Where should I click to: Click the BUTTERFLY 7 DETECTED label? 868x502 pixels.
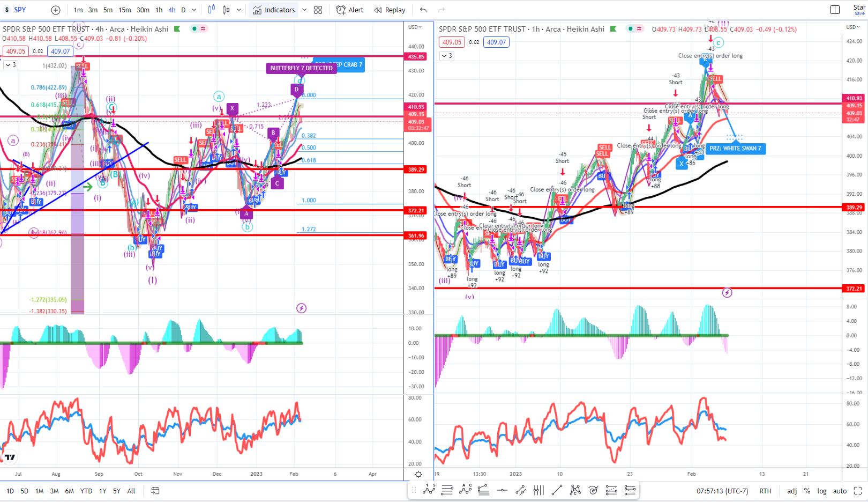point(301,68)
